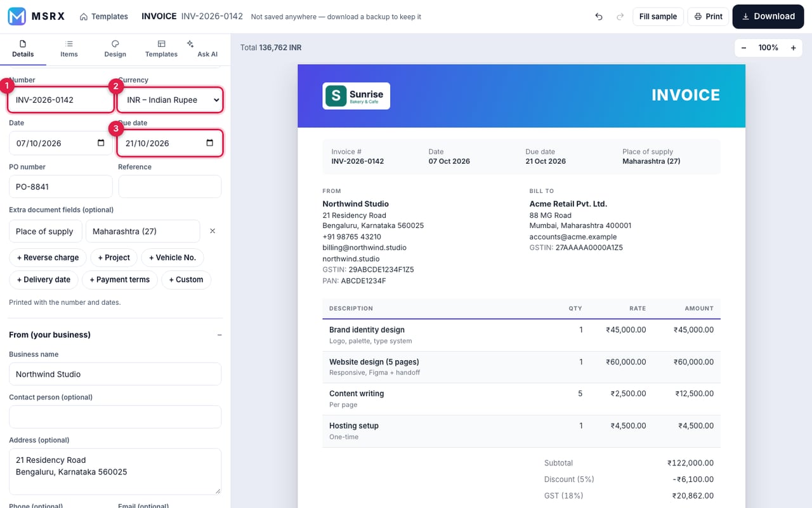
Task: Redo the last change
Action: [x=620, y=17]
